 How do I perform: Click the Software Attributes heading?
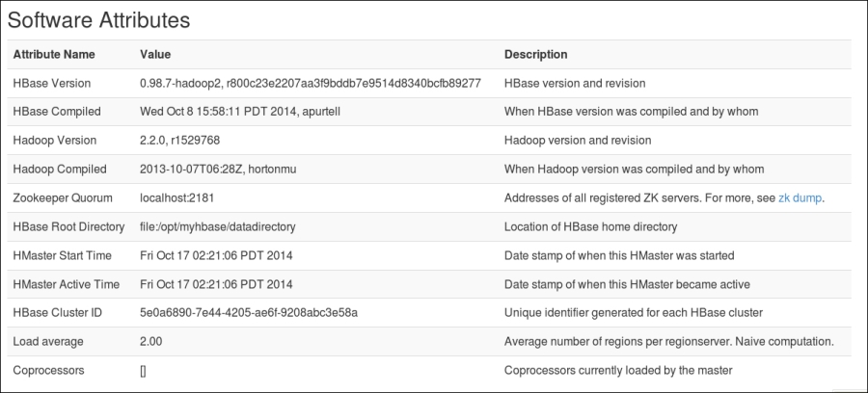(x=99, y=20)
